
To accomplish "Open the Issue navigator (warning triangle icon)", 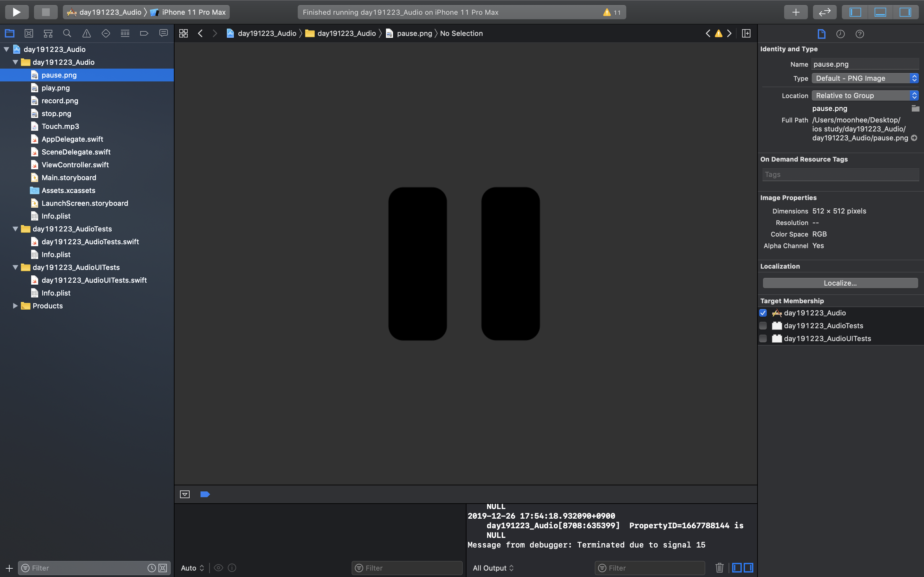I will point(87,34).
